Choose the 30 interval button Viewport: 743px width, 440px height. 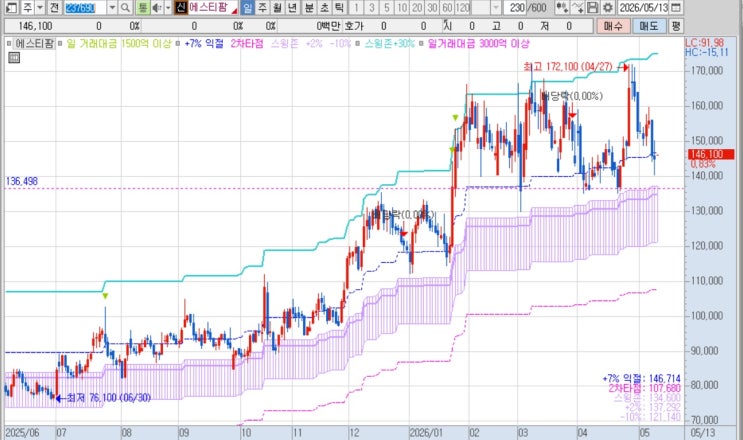pos(432,8)
